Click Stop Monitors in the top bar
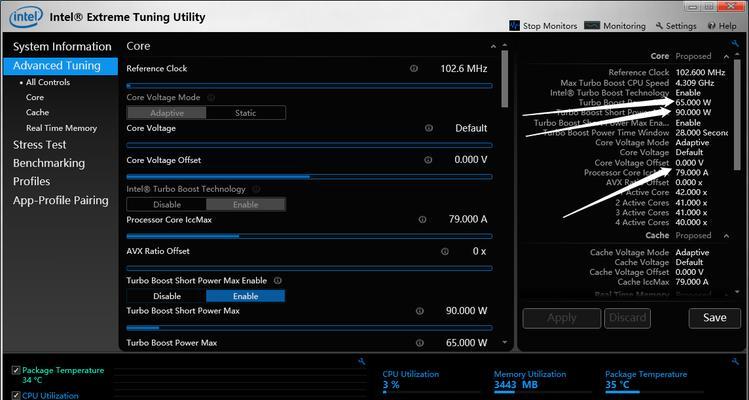The height and width of the screenshot is (400, 749). click(543, 26)
